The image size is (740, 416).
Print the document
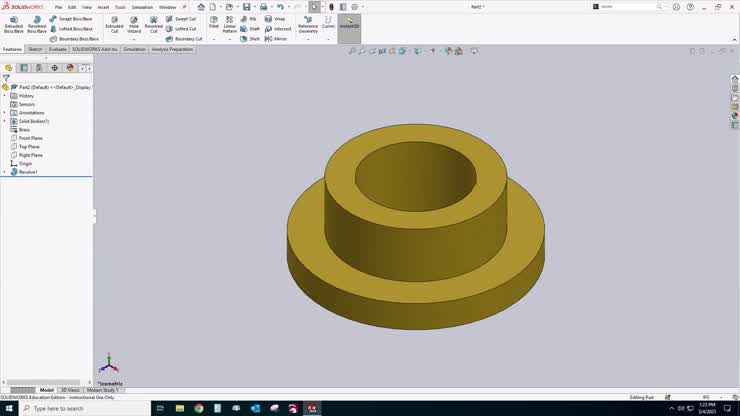[x=263, y=7]
